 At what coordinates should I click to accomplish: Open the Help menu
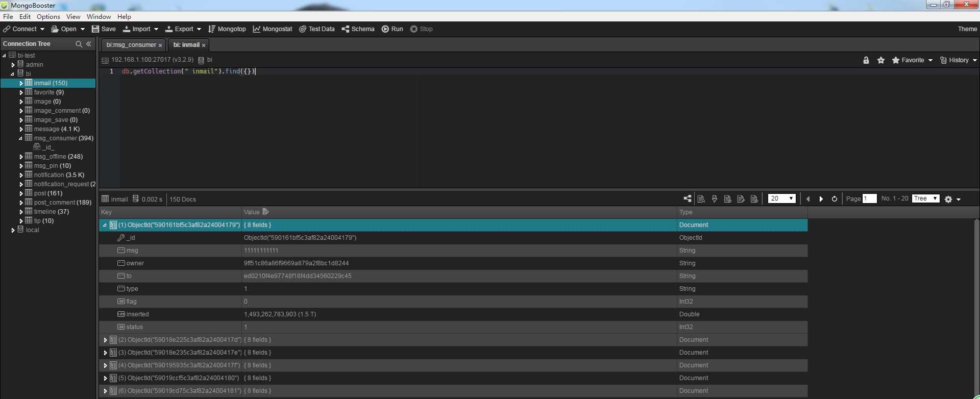(x=125, y=17)
